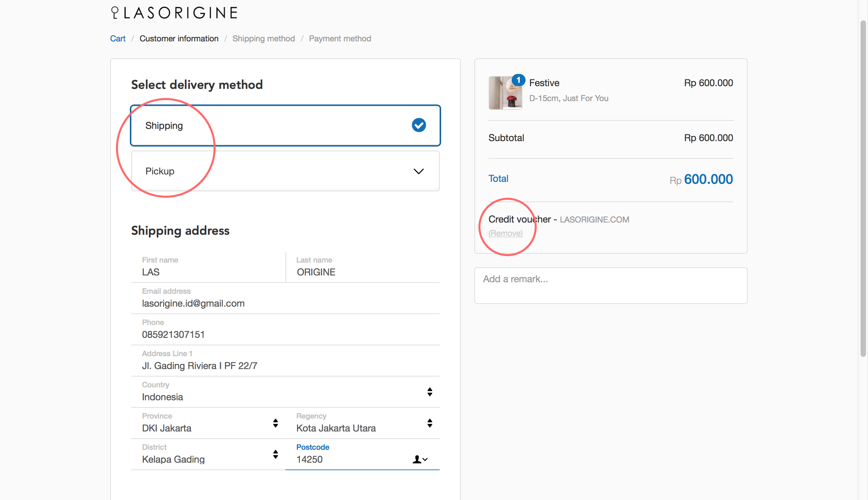Viewport: 868px width, 500px height.
Task: Click the First name field
Action: 208,267
